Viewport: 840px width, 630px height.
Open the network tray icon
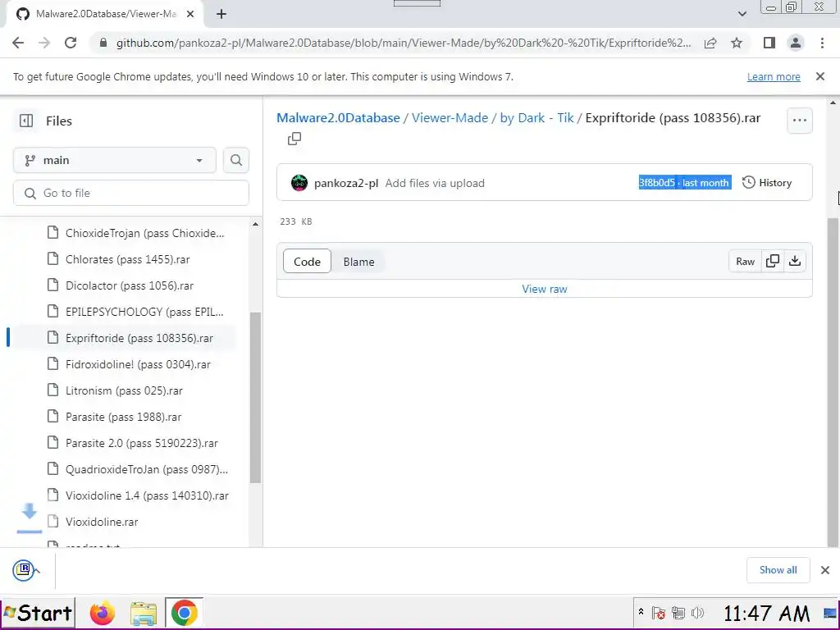click(678, 613)
